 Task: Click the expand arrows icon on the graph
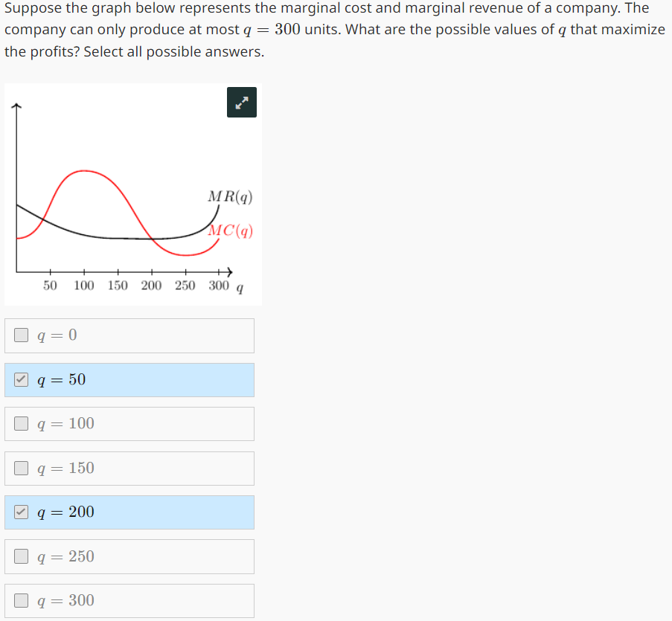pyautogui.click(x=241, y=102)
